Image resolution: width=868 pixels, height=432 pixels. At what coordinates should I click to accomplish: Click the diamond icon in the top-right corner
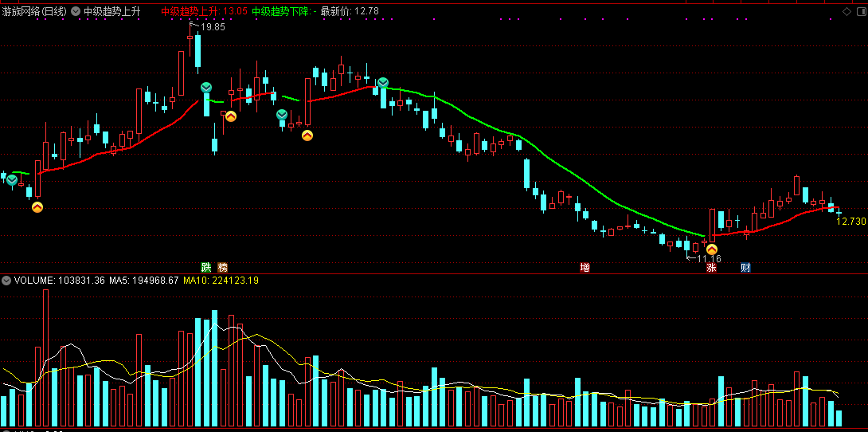point(846,11)
